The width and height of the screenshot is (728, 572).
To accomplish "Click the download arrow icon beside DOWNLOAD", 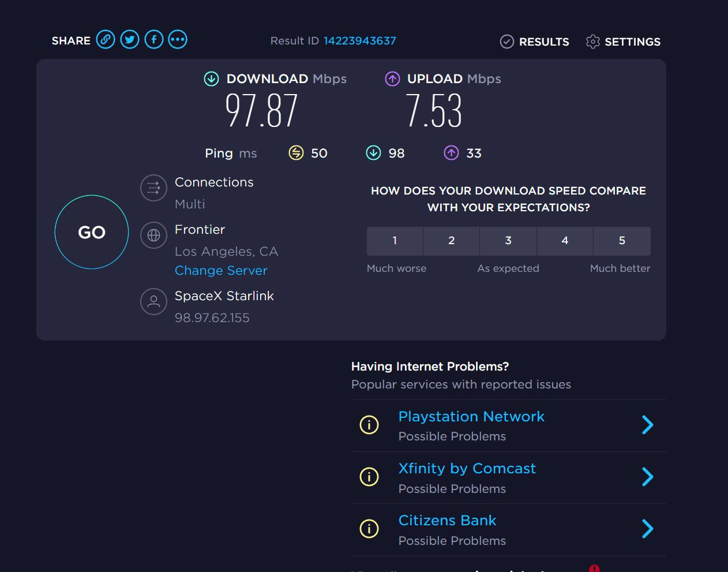I will click(212, 78).
